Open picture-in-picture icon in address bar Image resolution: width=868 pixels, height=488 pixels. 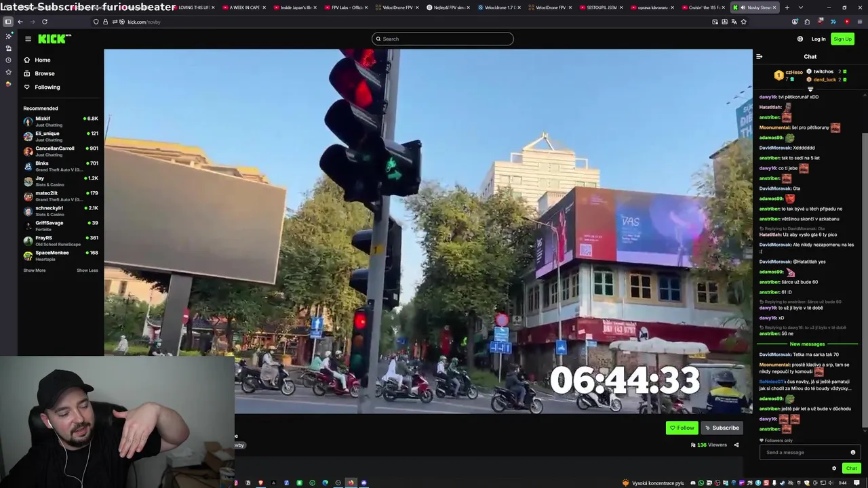pos(715,22)
